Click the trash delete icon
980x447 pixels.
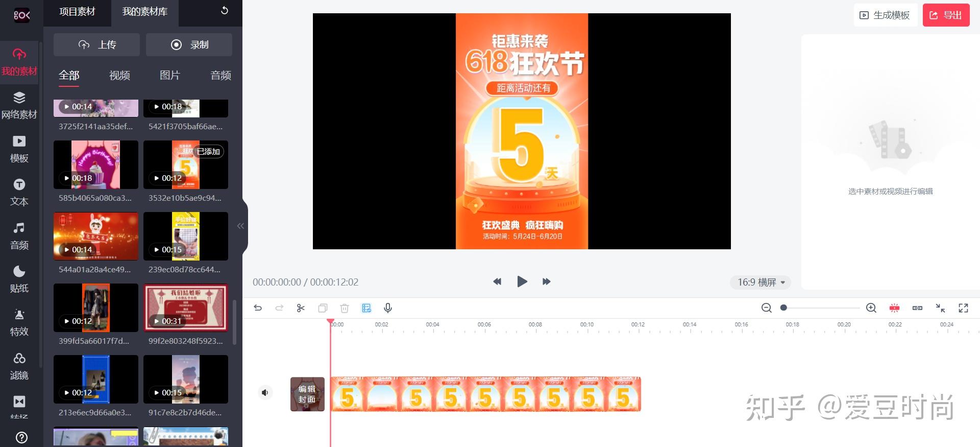point(345,308)
